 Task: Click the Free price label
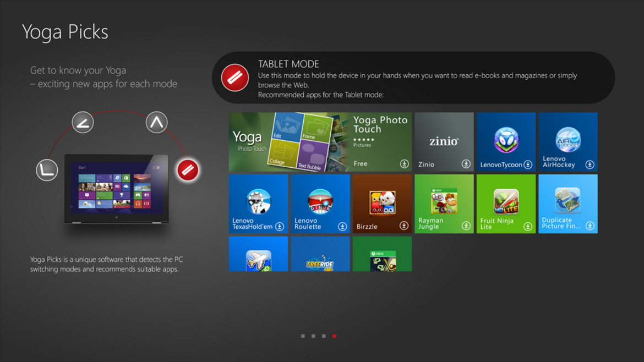(x=360, y=164)
